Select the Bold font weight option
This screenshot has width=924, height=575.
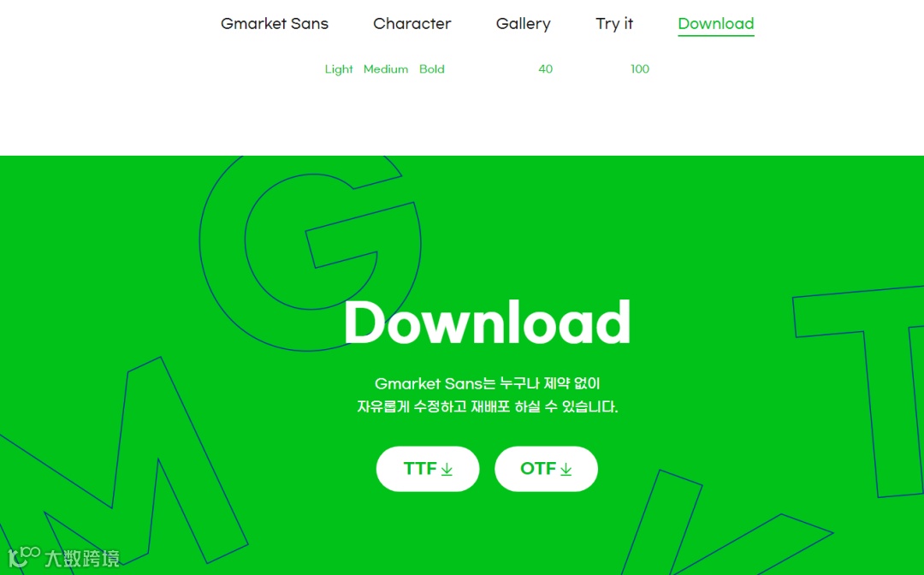(x=432, y=69)
